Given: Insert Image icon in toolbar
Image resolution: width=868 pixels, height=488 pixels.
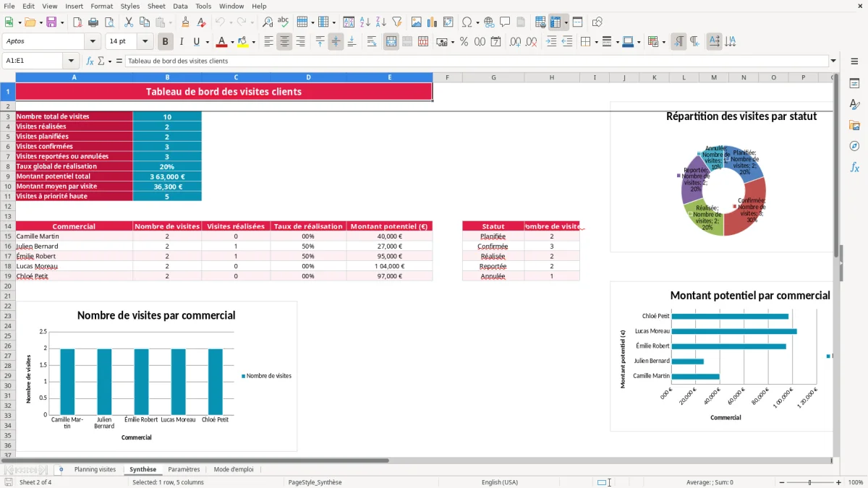Looking at the screenshot, I should point(417,22).
